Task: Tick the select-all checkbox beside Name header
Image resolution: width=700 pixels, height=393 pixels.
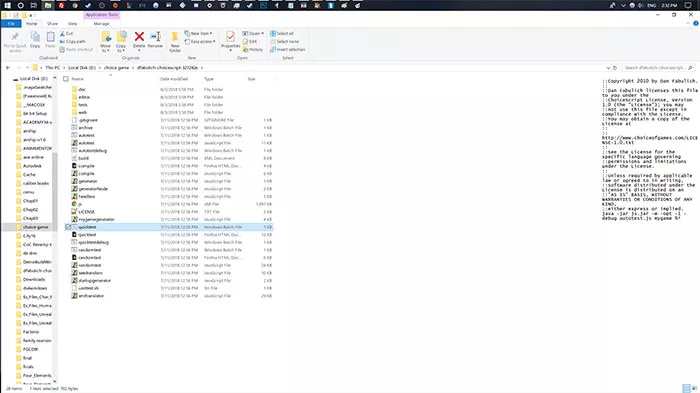Action: (66, 79)
